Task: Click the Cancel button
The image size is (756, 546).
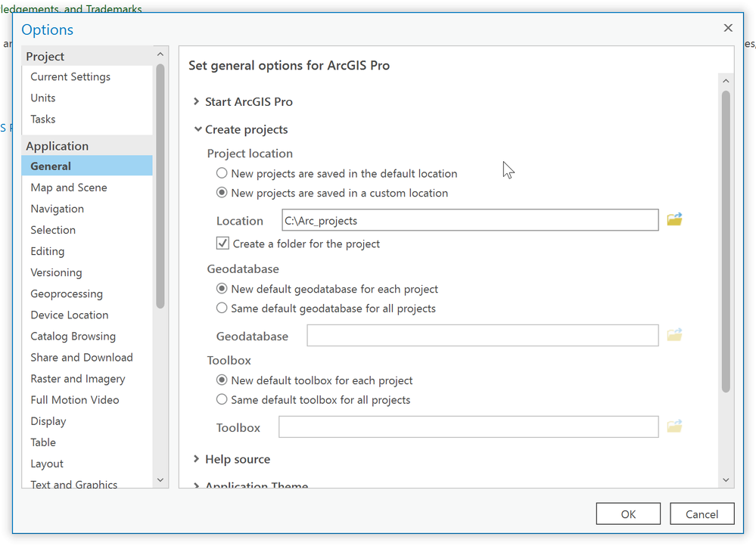Action: click(x=702, y=514)
